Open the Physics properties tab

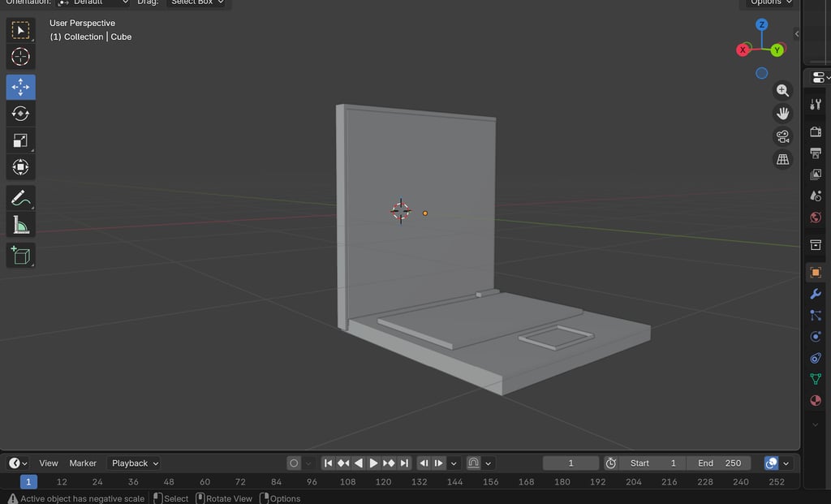816,337
